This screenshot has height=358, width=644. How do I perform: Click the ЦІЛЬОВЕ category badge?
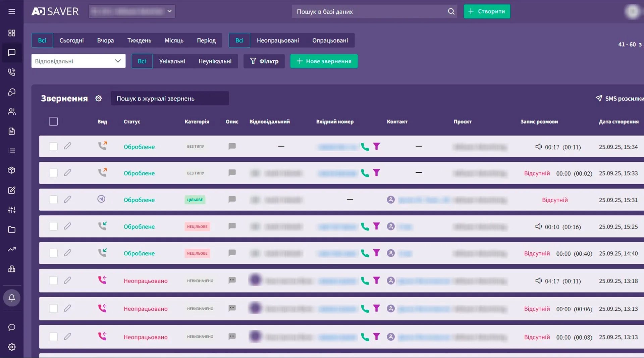point(195,200)
